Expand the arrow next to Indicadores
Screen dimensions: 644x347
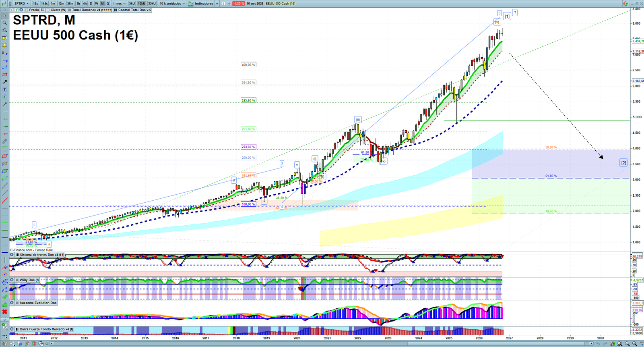click(217, 4)
